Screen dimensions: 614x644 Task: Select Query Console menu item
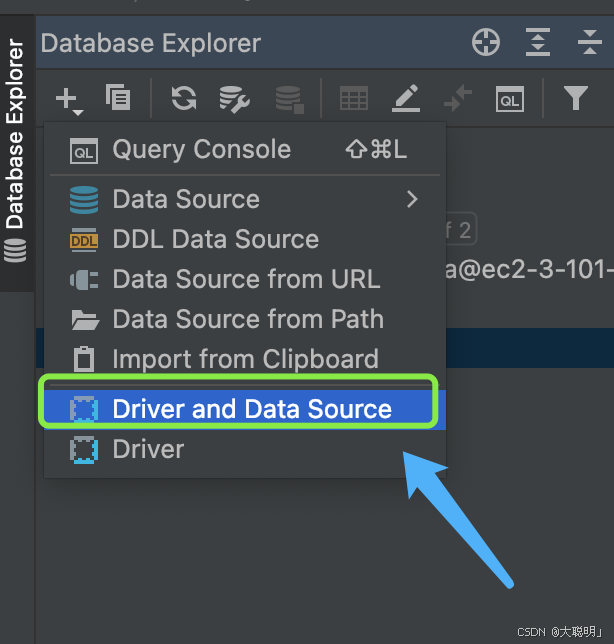pyautogui.click(x=201, y=150)
